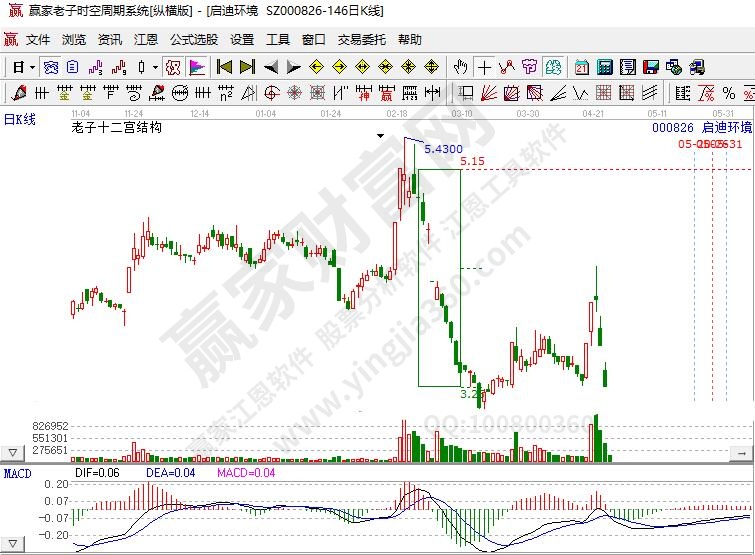
Task: Open the 交易委托 menu
Action: click(361, 40)
